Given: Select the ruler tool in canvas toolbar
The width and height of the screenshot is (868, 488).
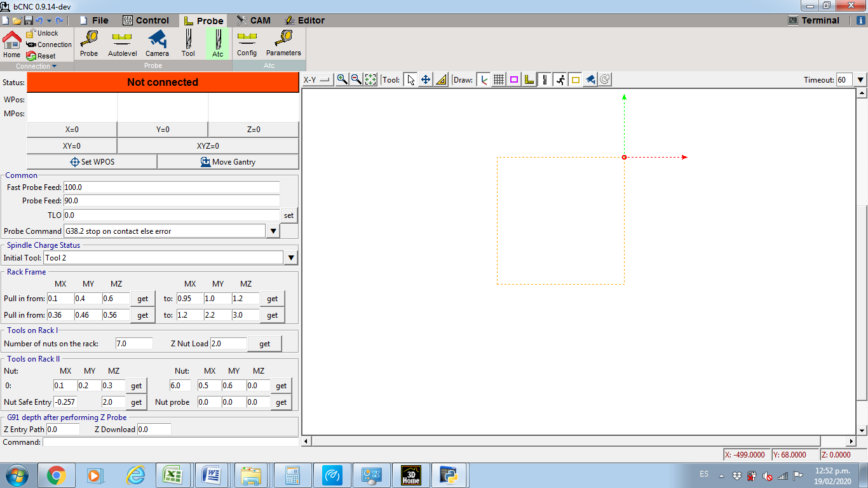Looking at the screenshot, I should pyautogui.click(x=441, y=79).
